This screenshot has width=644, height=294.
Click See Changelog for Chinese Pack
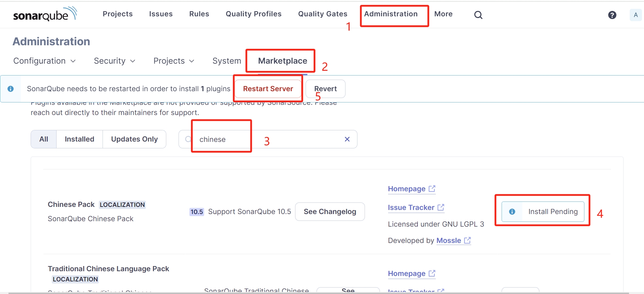click(330, 212)
